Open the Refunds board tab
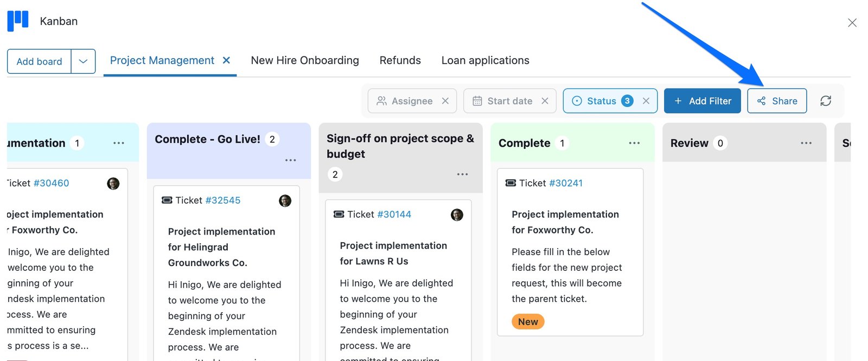 tap(400, 60)
